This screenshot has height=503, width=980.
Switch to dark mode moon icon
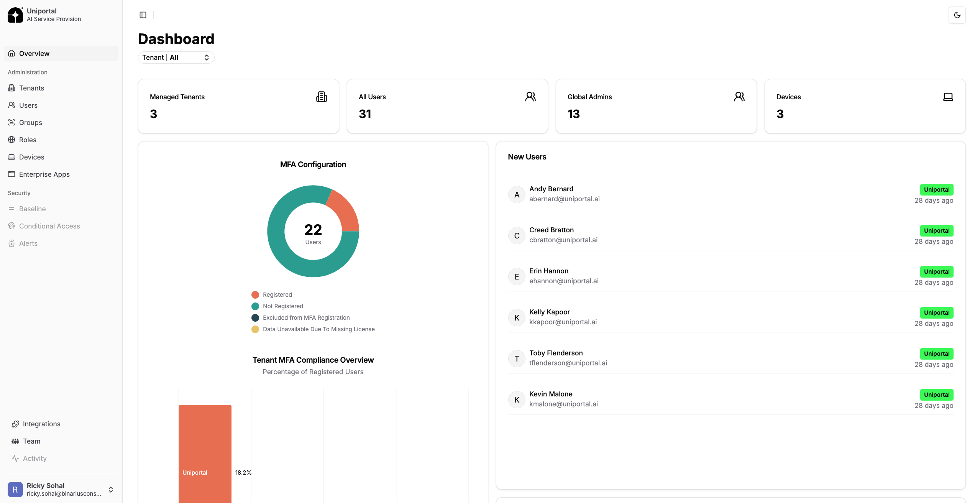click(x=957, y=15)
